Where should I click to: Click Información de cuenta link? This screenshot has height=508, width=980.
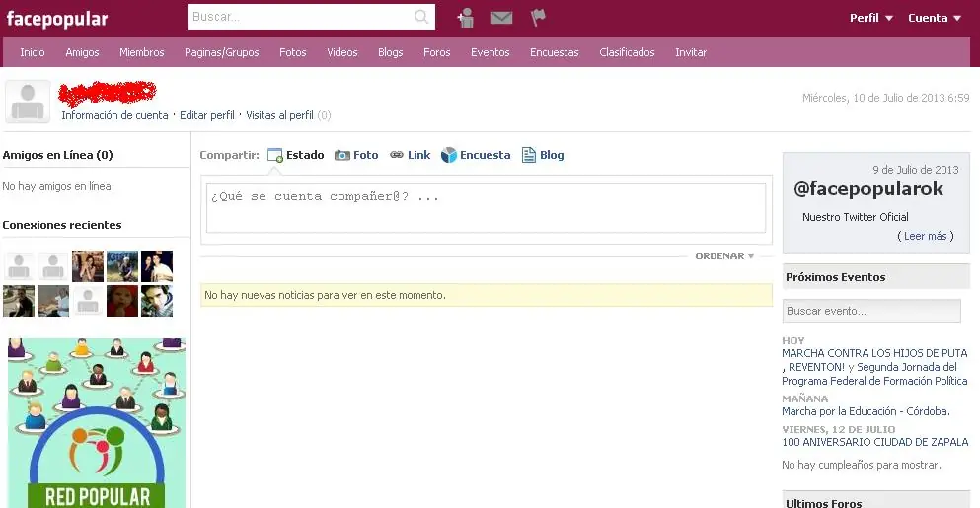(x=114, y=115)
